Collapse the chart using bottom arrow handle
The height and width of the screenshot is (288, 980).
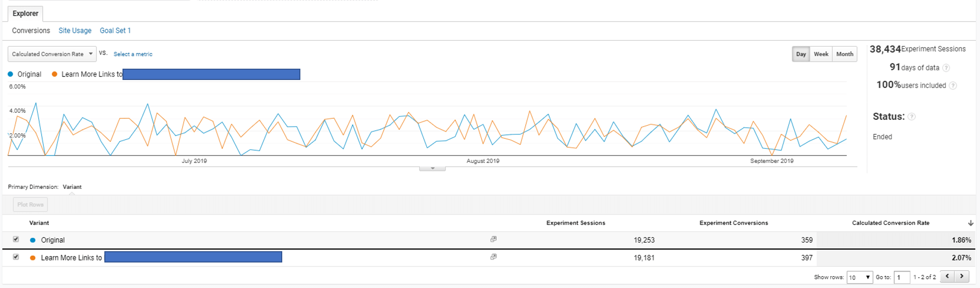click(x=432, y=168)
